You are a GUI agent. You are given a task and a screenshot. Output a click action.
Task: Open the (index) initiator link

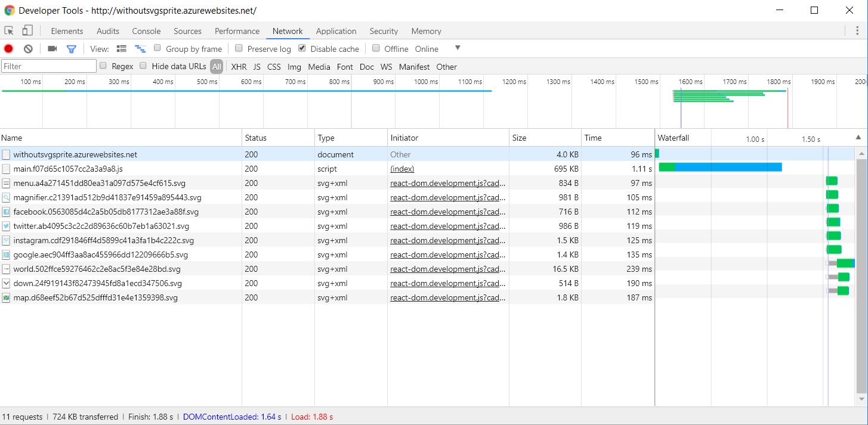coord(402,169)
